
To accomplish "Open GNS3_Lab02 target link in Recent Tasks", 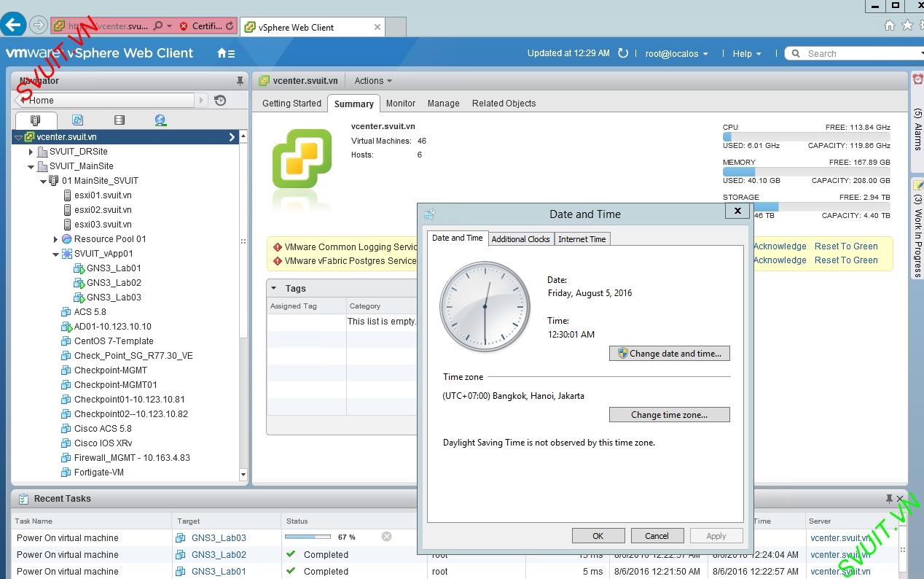I will (219, 555).
